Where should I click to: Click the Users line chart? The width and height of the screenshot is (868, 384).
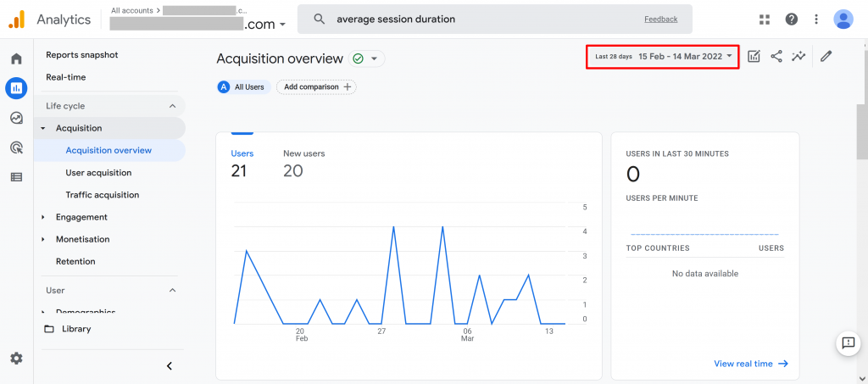click(x=399, y=264)
